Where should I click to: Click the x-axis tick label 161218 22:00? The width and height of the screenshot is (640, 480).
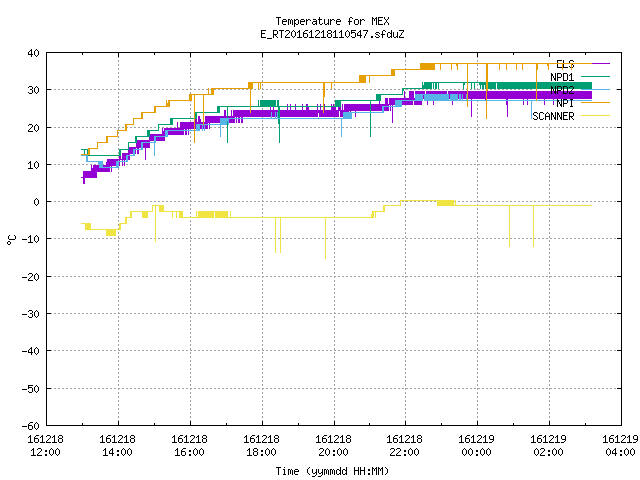(x=404, y=446)
